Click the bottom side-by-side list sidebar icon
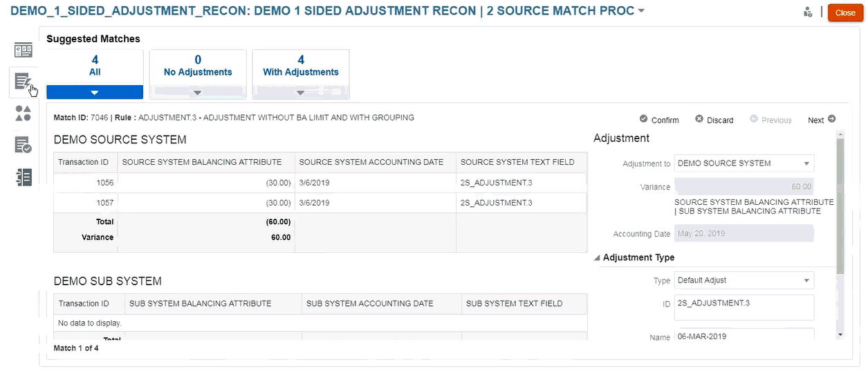The width and height of the screenshot is (868, 387). pos(24,177)
